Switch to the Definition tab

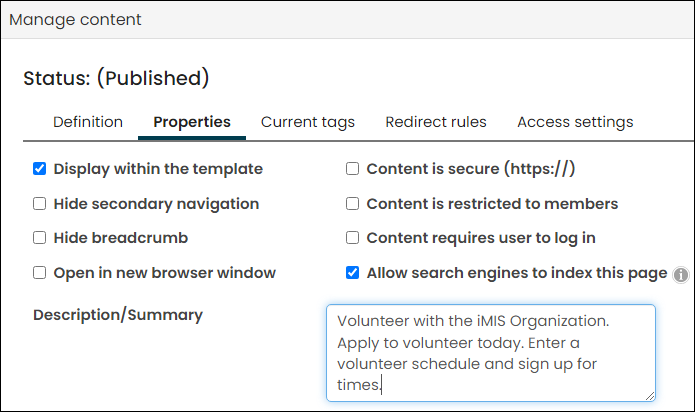pyautogui.click(x=88, y=122)
